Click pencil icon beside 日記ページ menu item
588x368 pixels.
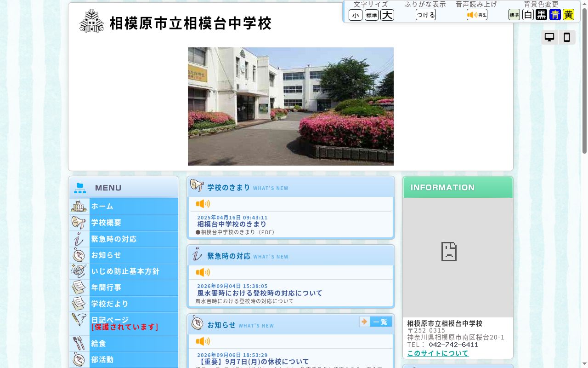click(79, 320)
